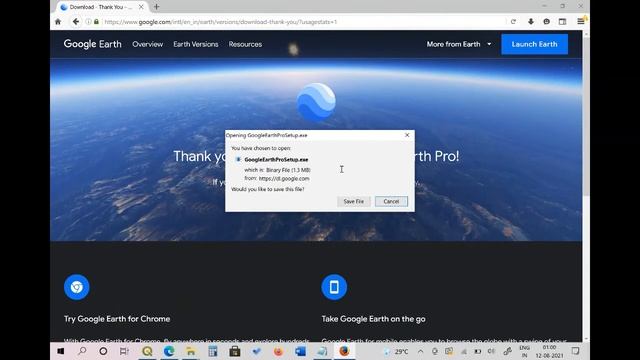
Task: Open the Windows Start menu
Action: tap(60, 351)
